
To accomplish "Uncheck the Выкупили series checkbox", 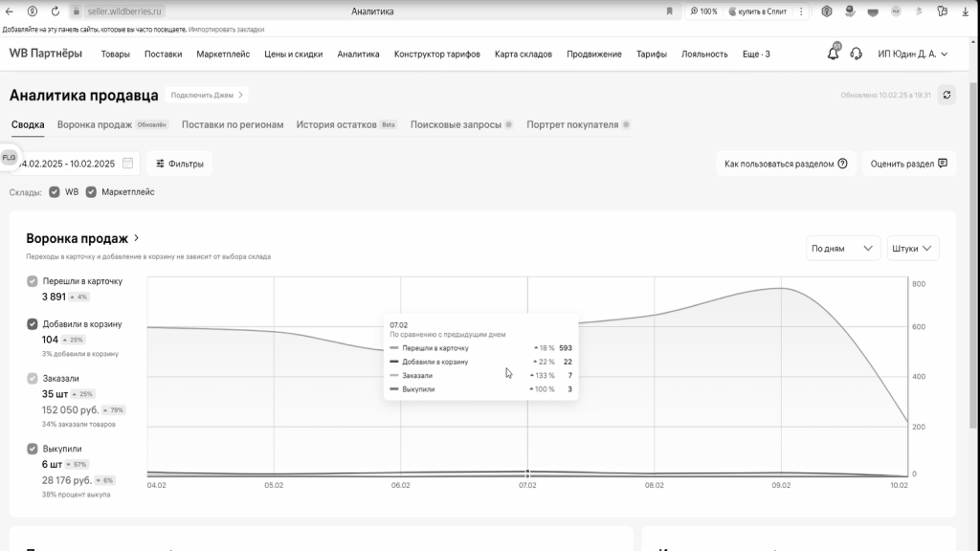I will pos(33,449).
